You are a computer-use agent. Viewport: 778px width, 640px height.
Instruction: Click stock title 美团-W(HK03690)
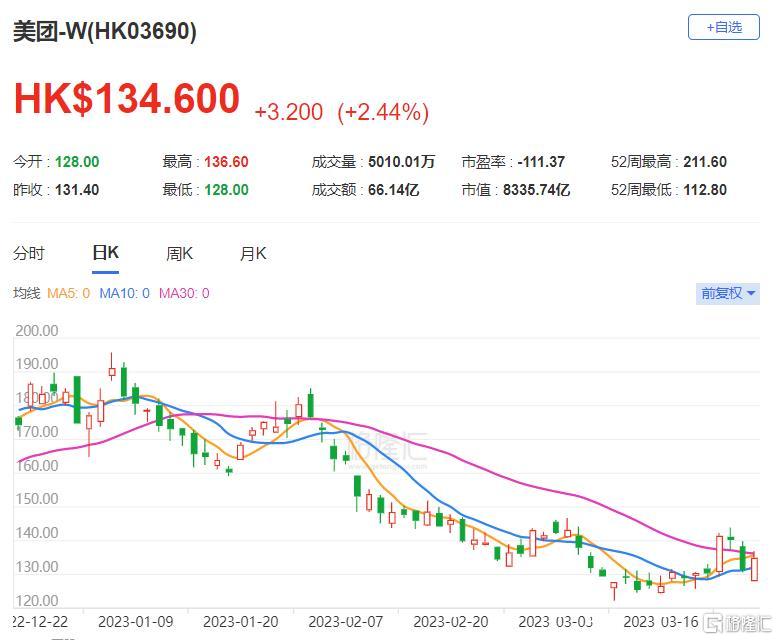[x=105, y=31]
